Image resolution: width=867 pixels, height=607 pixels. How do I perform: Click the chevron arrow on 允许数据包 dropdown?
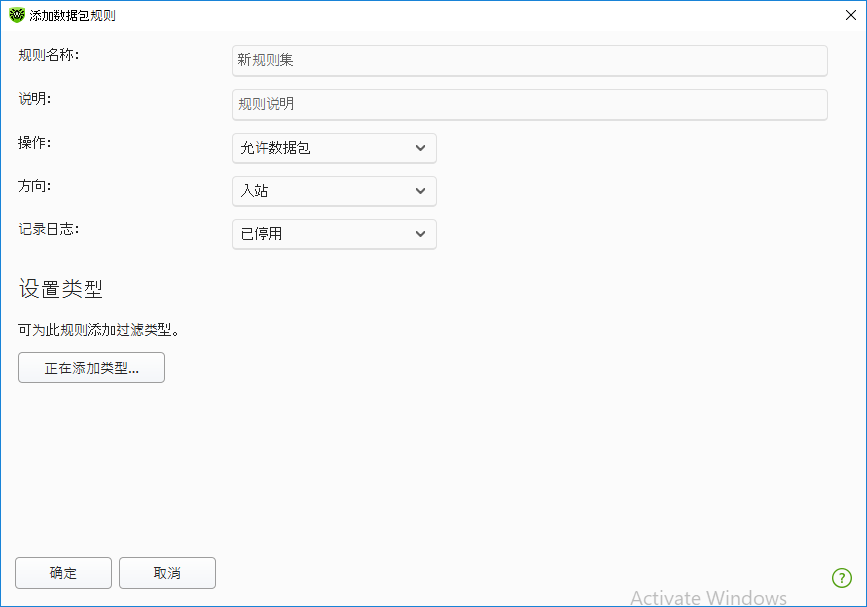click(420, 148)
